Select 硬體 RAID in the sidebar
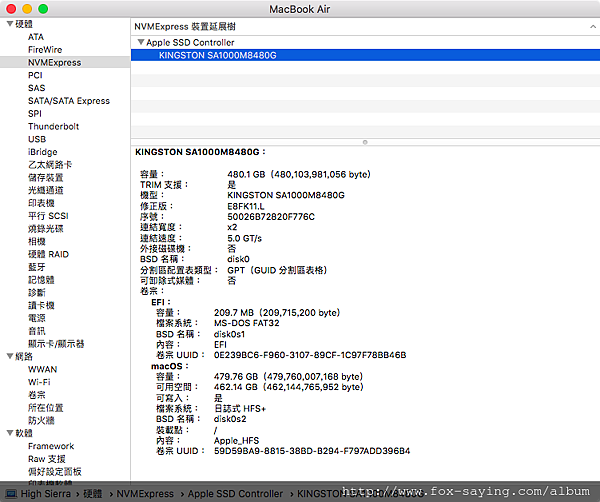Viewport: 600px width, 502px height. click(48, 254)
